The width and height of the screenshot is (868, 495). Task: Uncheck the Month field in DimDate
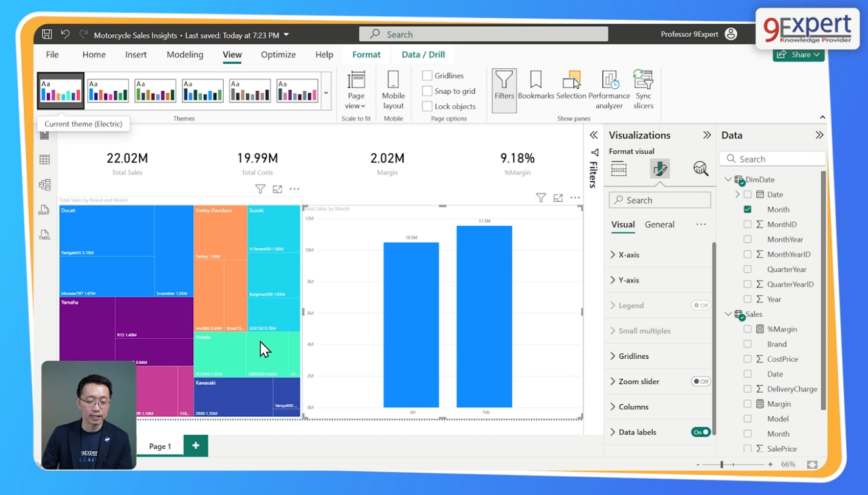tap(748, 209)
